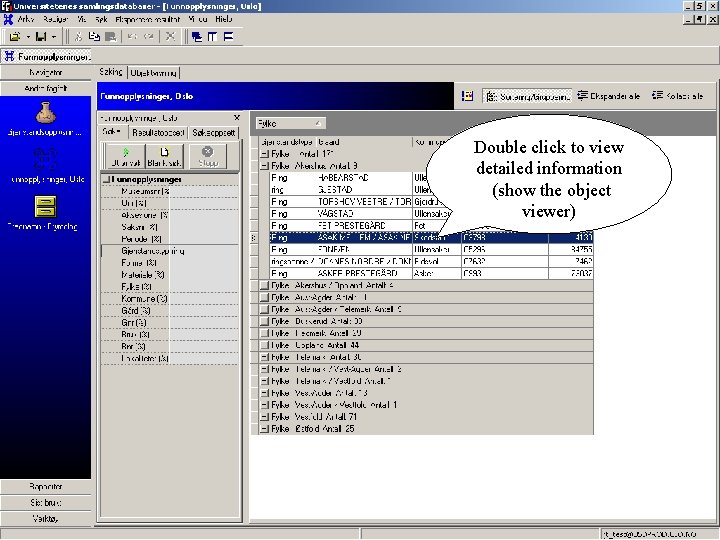Click the Sortering/Gruppering toolbar button

527,96
